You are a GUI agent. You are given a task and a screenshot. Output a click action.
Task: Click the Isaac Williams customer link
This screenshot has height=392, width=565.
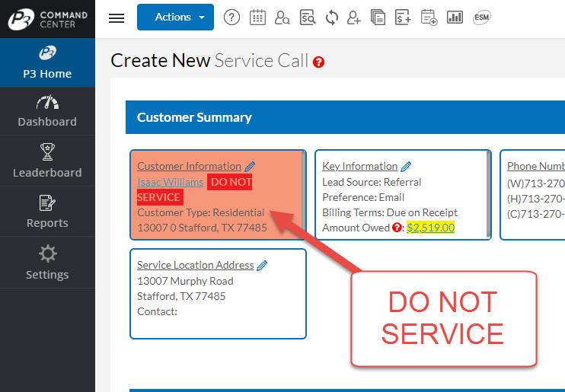pos(171,182)
